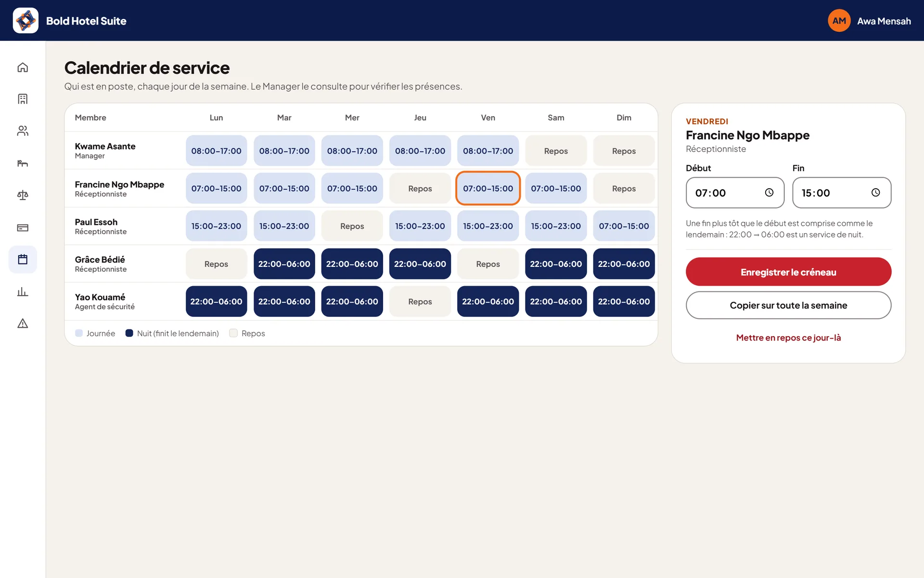
Task: Open the clock picker in the Fin field
Action: (875, 193)
